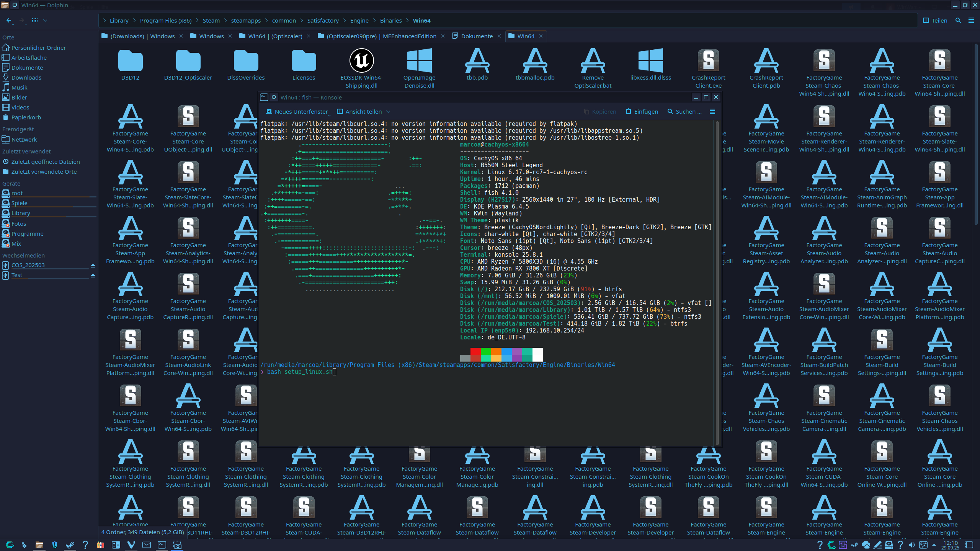Switch to the Win64 | (Optiscaler) tab

pyautogui.click(x=275, y=36)
